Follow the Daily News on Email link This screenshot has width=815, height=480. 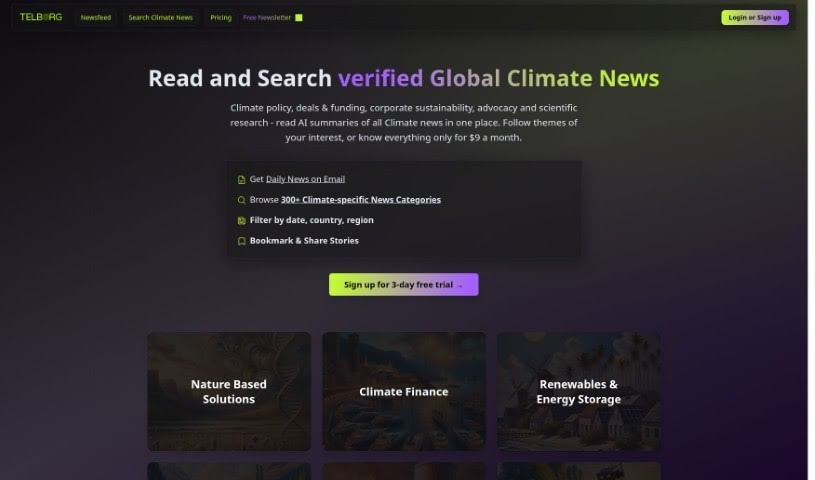tap(305, 179)
